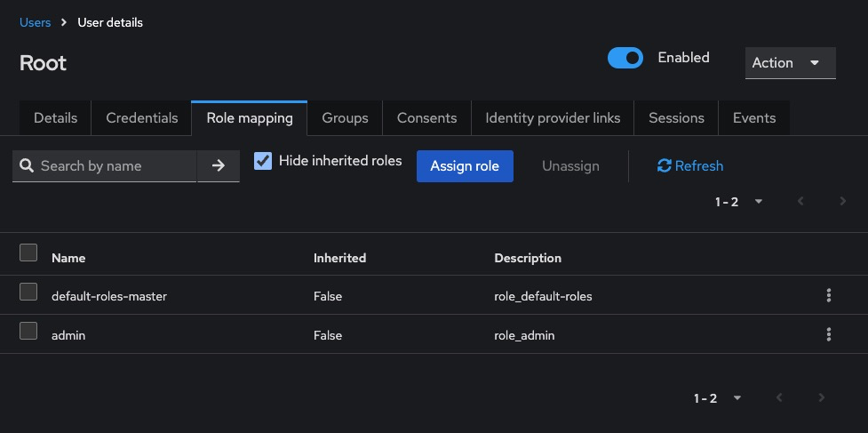Tick the admin role checkbox
The width and height of the screenshot is (868, 433).
[x=28, y=331]
